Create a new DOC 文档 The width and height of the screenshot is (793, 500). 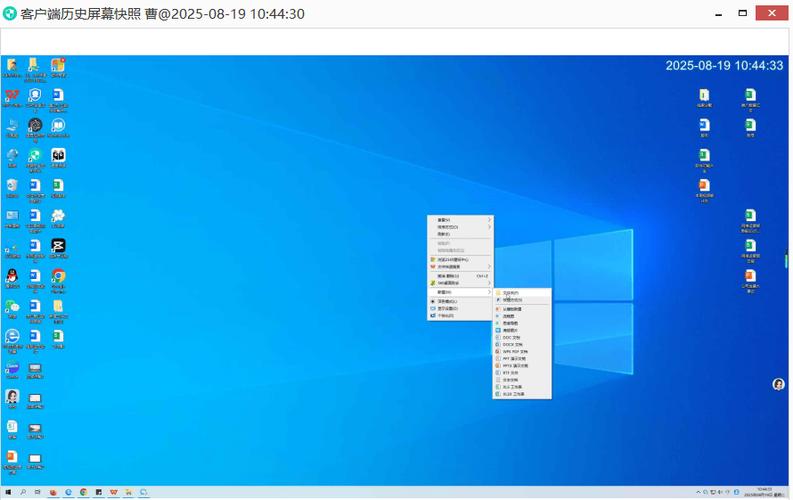[522, 337]
